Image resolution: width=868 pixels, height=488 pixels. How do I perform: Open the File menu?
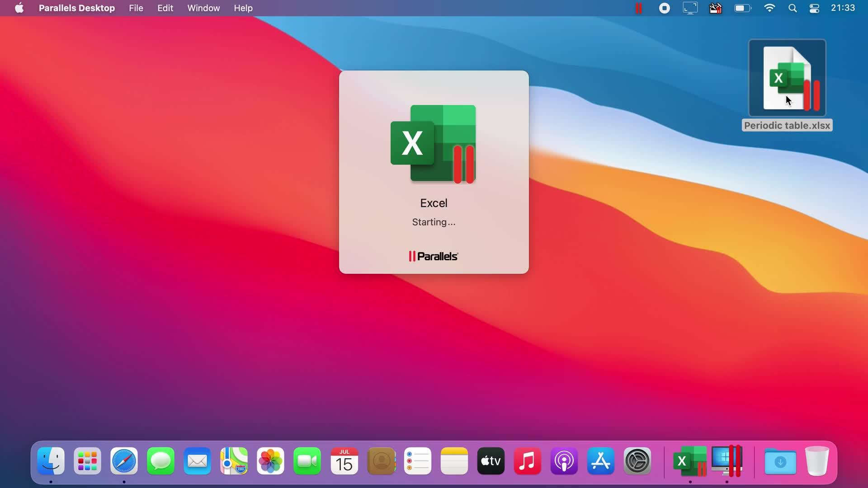pyautogui.click(x=136, y=8)
